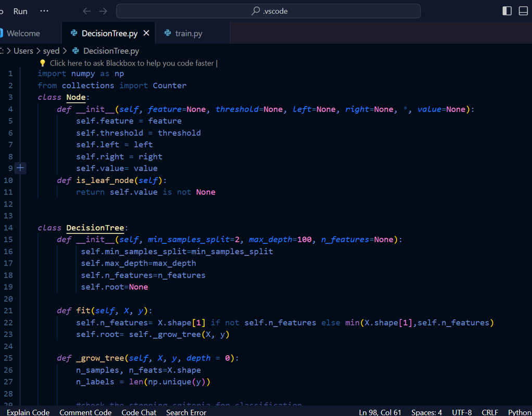This screenshot has height=416, width=532.
Task: Change line endings via CRLF indicator
Action: pyautogui.click(x=490, y=412)
